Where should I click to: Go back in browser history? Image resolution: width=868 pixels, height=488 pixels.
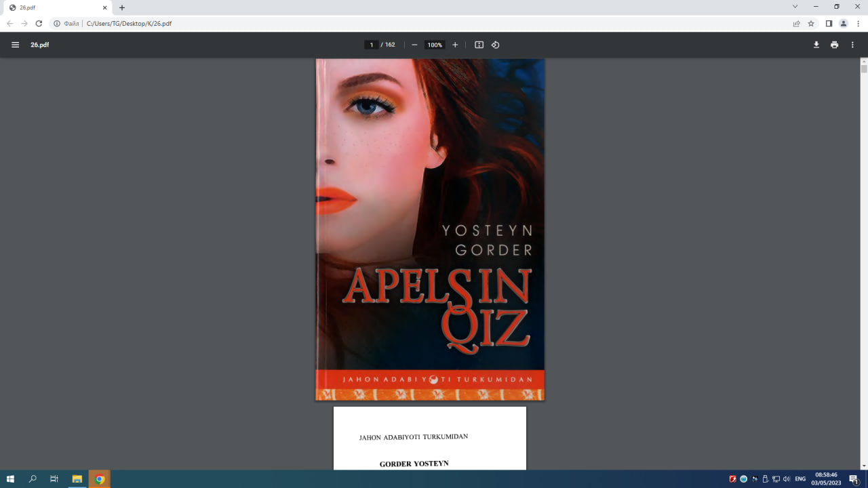(x=9, y=23)
